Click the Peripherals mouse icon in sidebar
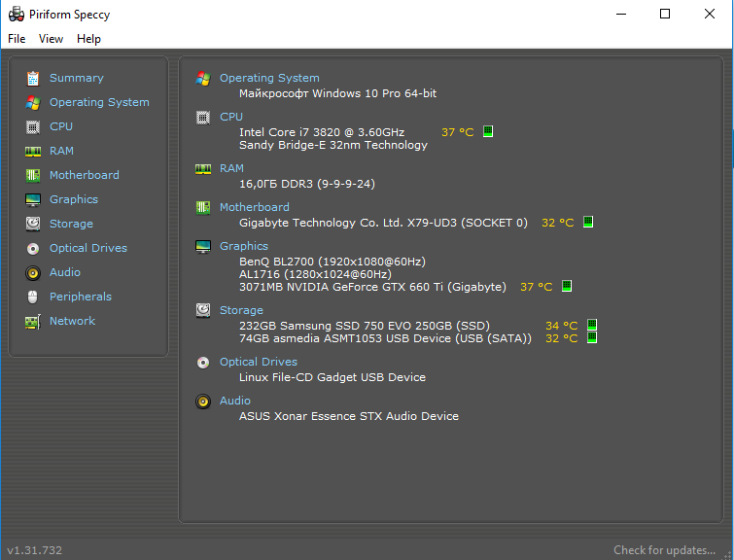The image size is (734, 560). [x=33, y=297]
